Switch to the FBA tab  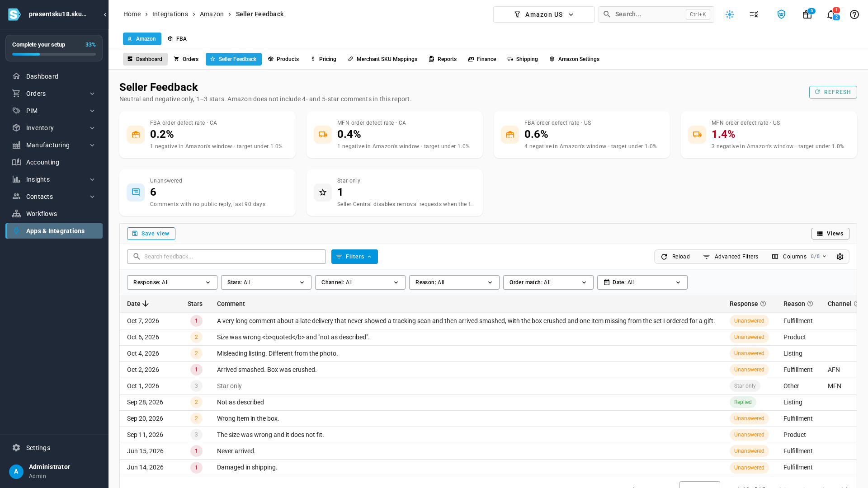(x=177, y=39)
